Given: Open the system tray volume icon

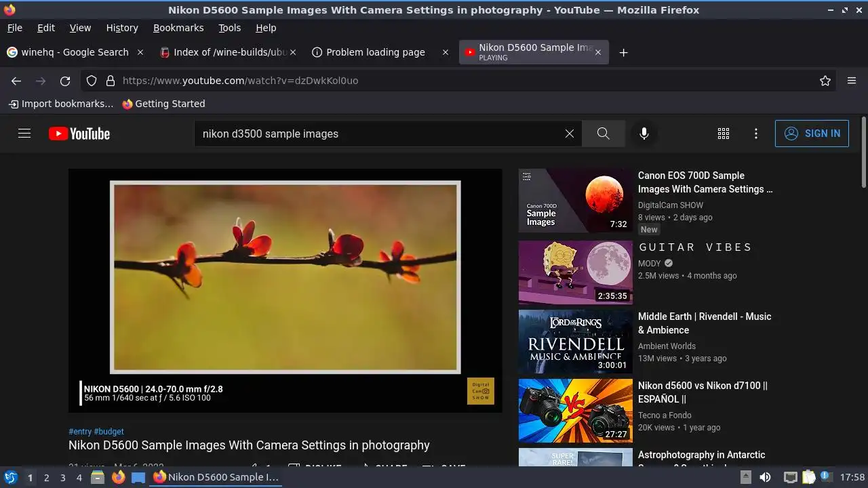Looking at the screenshot, I should [765, 477].
